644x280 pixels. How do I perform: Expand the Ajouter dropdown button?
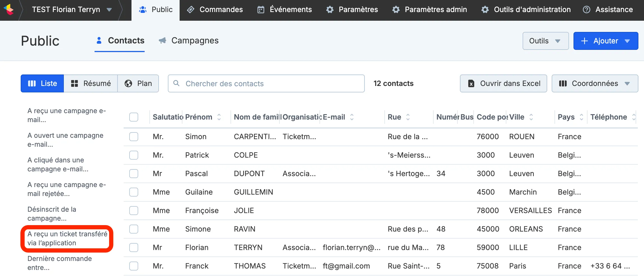606,41
